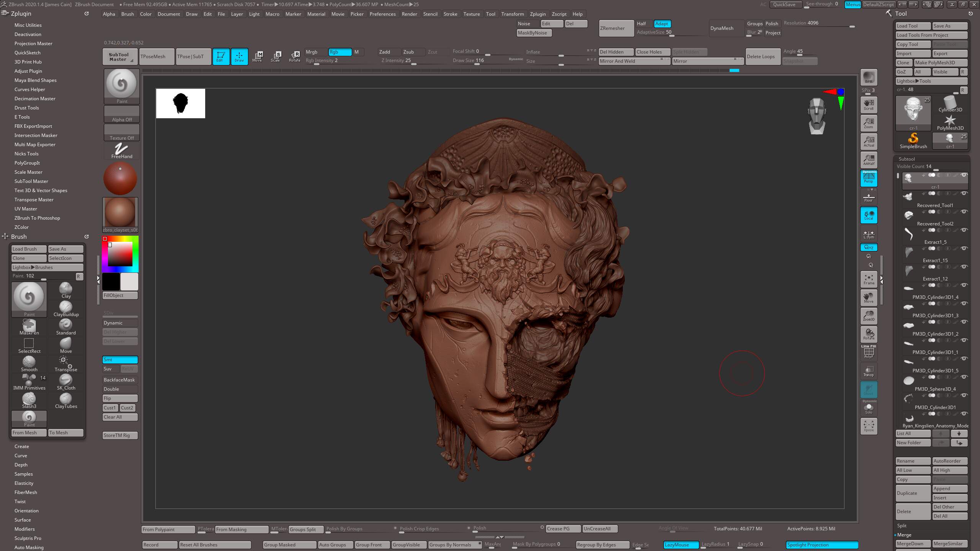Hide the Recovered_Tool1 subtool eye
The image size is (980, 551).
point(964,193)
